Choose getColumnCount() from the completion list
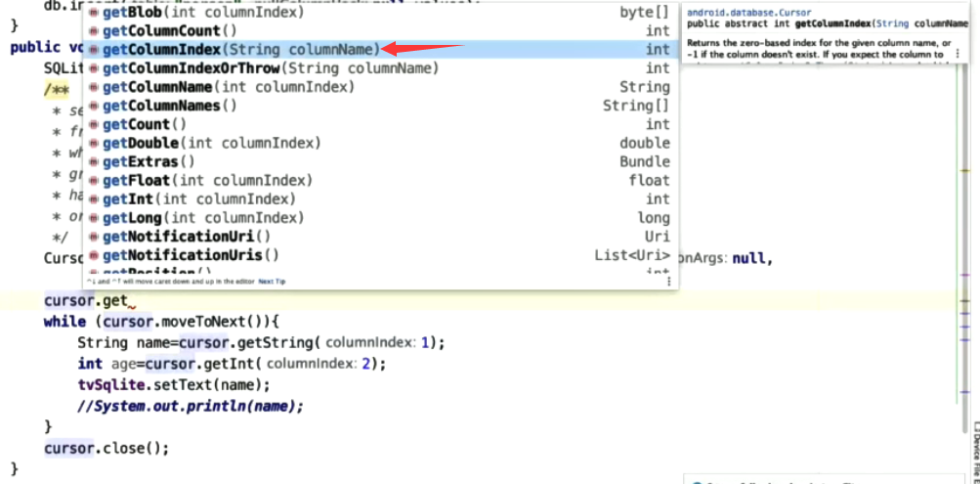 coord(380,30)
